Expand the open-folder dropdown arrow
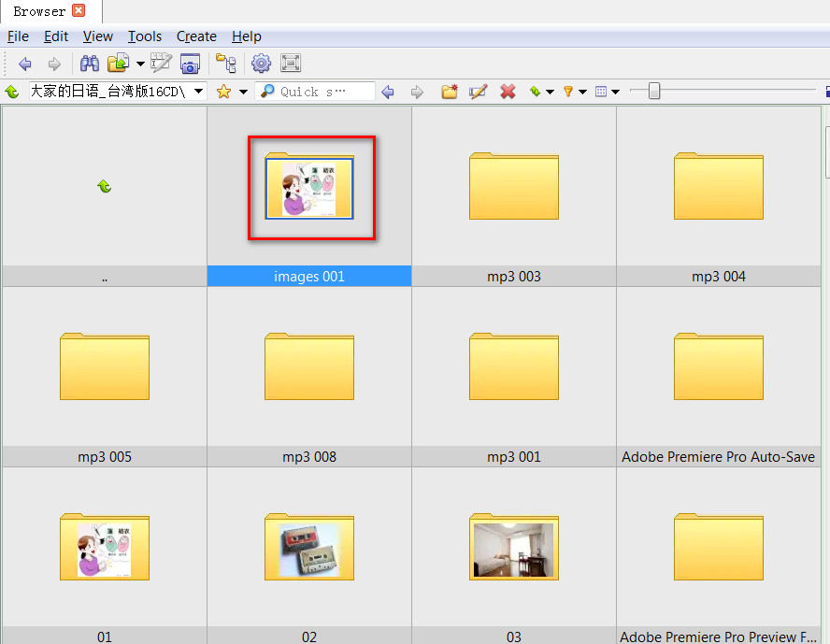The height and width of the screenshot is (644, 830). click(140, 64)
